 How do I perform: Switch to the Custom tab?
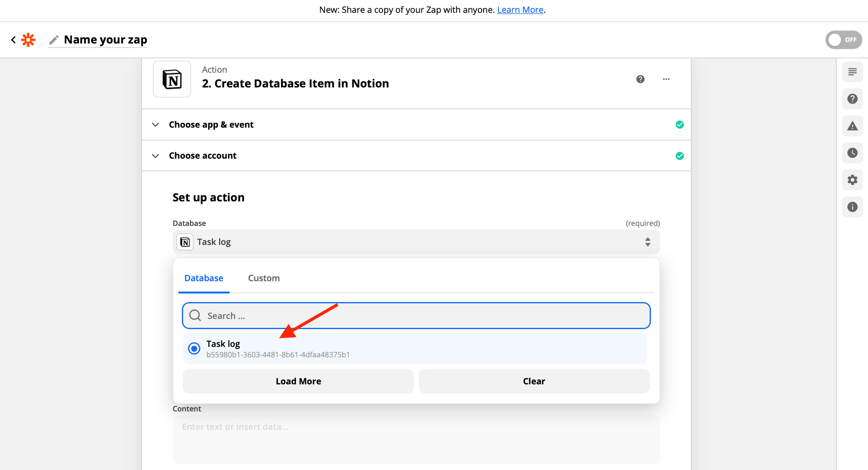[x=264, y=278]
